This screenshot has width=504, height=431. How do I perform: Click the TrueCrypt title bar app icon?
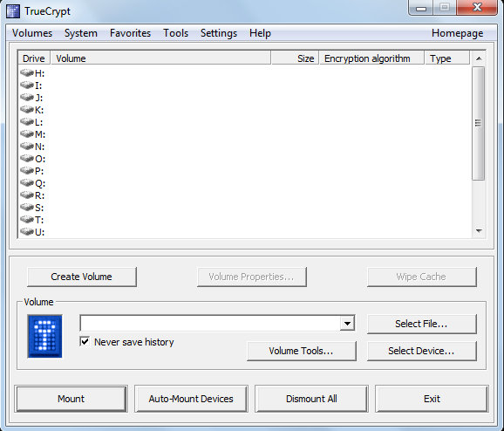tap(13, 11)
